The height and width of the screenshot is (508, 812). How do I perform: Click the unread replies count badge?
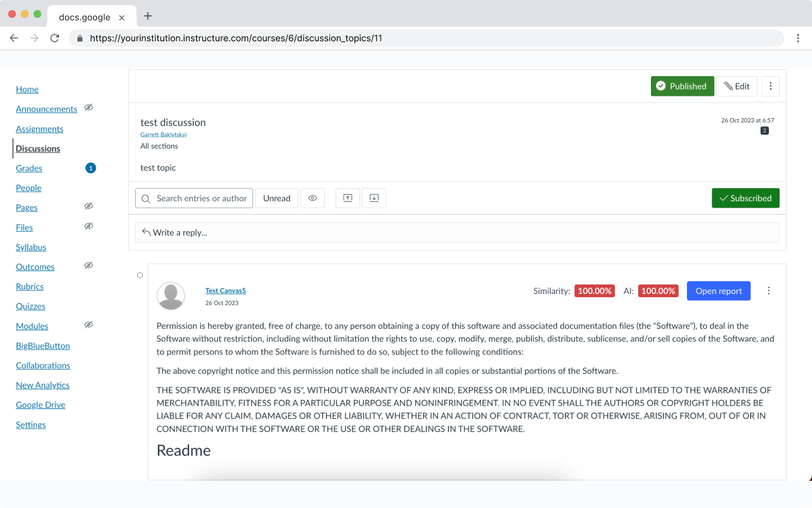764,131
